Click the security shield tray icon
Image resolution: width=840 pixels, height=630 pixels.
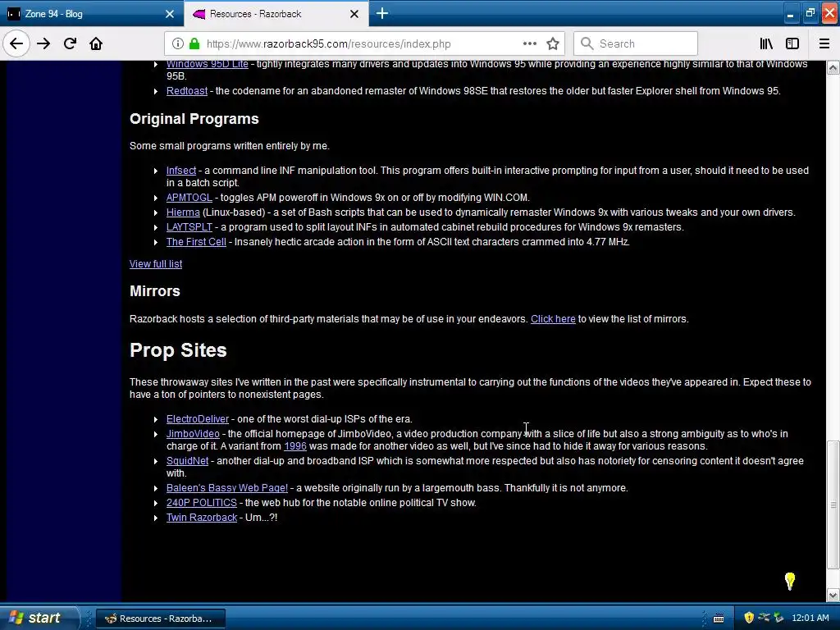point(749,618)
